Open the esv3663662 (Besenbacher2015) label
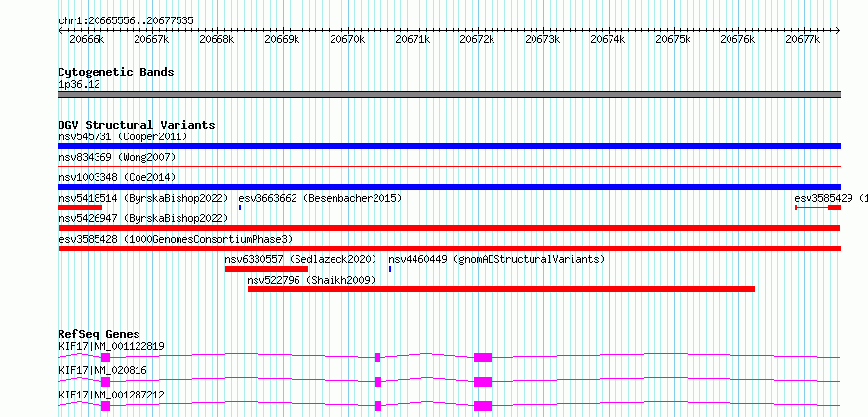868x417 pixels. coord(320,198)
